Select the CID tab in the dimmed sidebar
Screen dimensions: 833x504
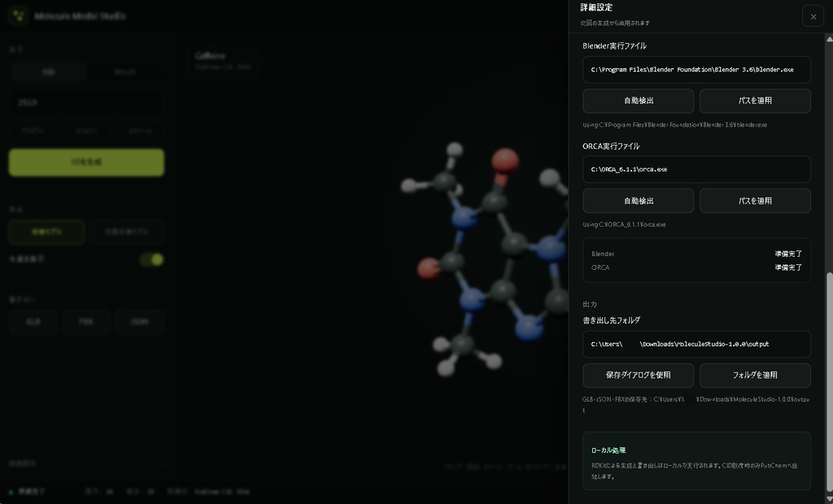(x=48, y=72)
